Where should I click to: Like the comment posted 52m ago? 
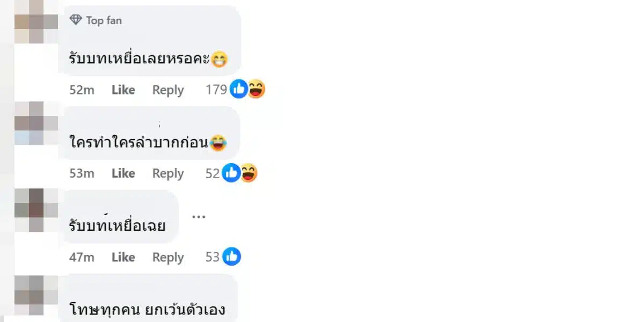[x=123, y=90]
